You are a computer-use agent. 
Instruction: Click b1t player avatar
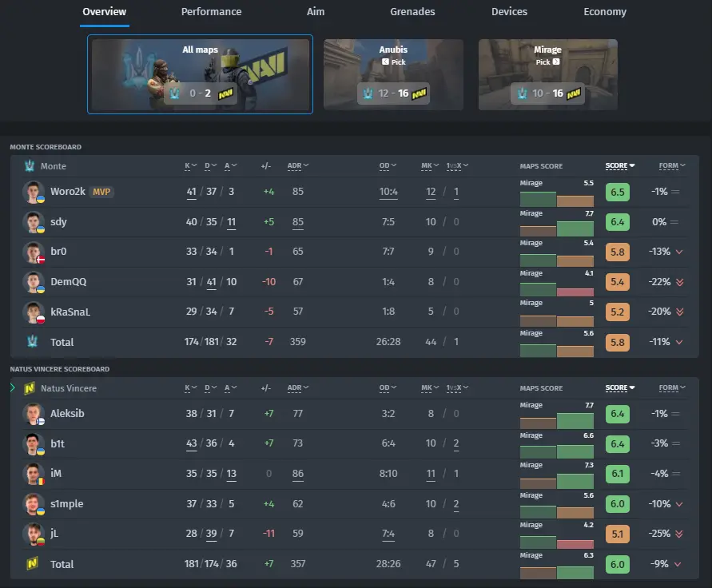[x=33, y=443]
